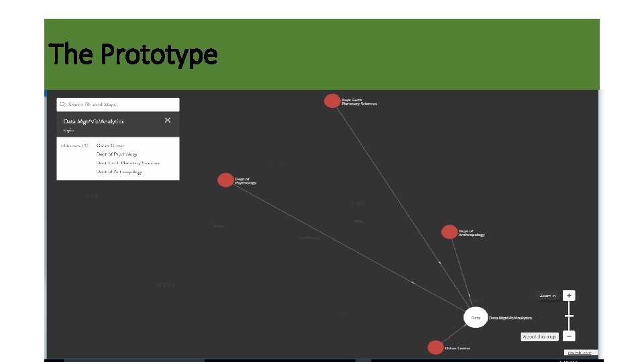
Task: Click the 'Dept of Anthropology' node label
Action: point(472,233)
